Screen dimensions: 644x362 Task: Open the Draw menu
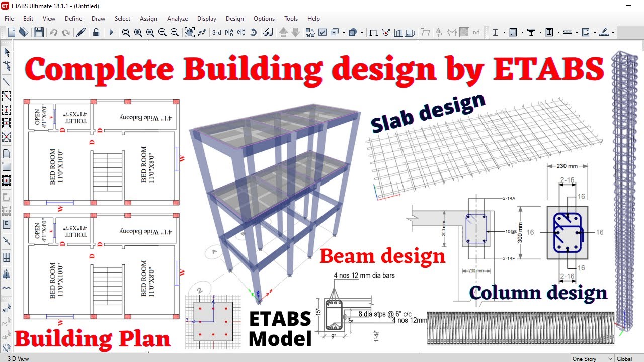pos(99,19)
